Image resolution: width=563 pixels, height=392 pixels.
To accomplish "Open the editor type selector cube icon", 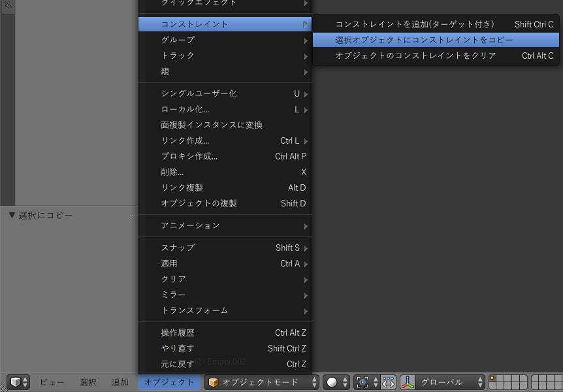I will coord(18,382).
